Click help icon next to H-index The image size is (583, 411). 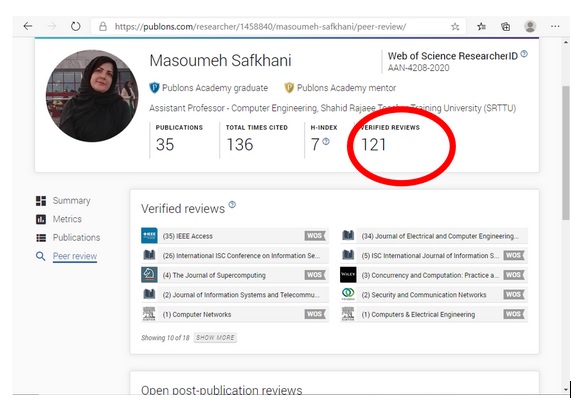[x=326, y=141]
